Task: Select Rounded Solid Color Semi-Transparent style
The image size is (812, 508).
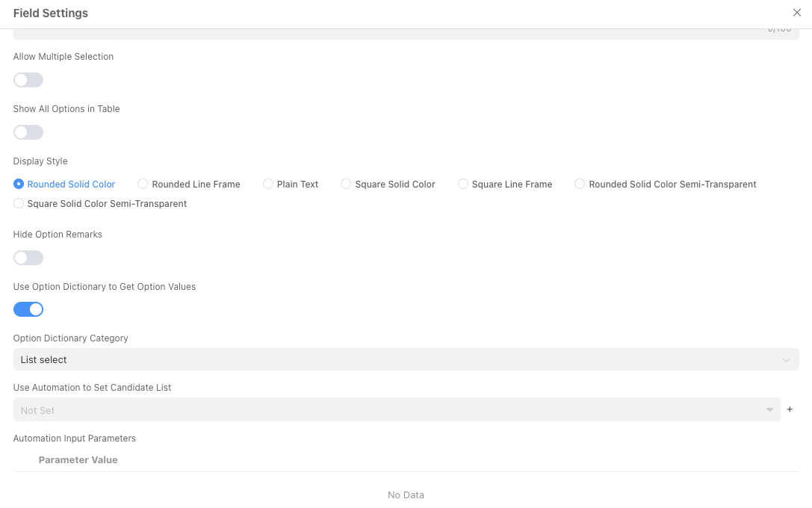Action: (580, 184)
